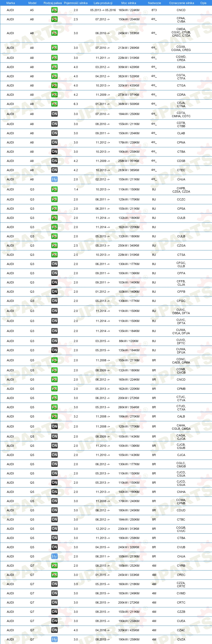212x644 pixels.
Task: Click the diesel ON icon in the Q7 CVMD row
Action: point(54,593)
